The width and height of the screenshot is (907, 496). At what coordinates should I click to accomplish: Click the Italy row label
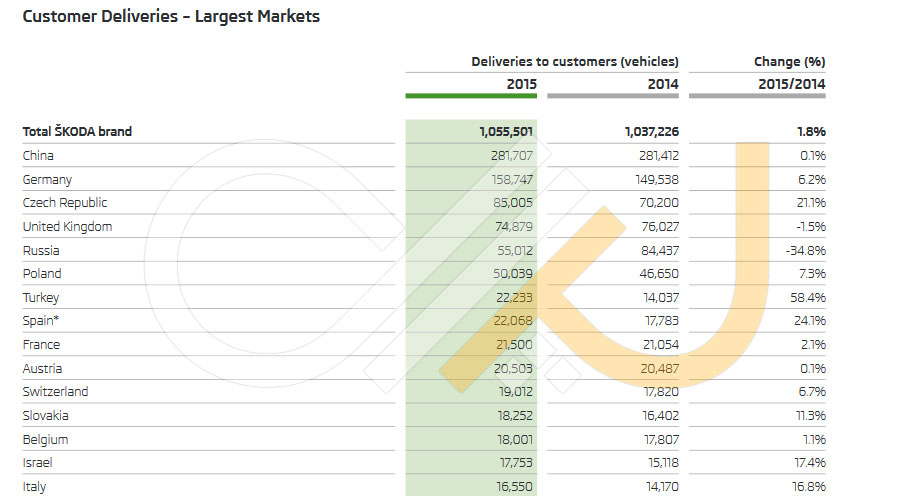[x=34, y=487]
